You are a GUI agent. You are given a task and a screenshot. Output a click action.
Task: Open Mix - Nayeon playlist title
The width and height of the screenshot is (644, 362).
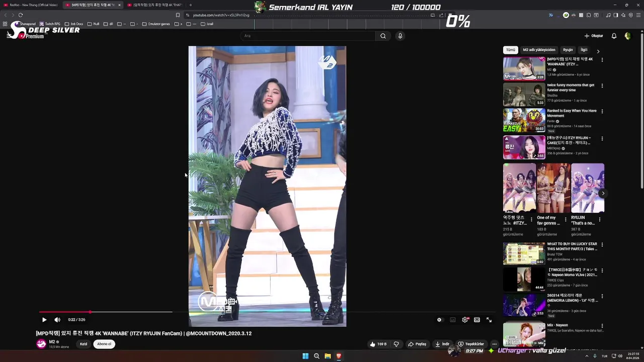557,325
